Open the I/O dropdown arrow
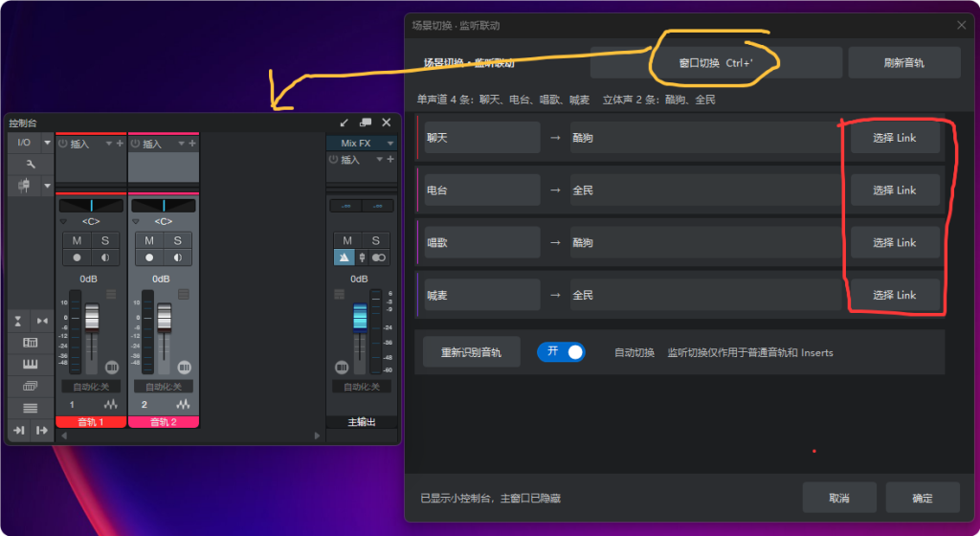 click(47, 143)
